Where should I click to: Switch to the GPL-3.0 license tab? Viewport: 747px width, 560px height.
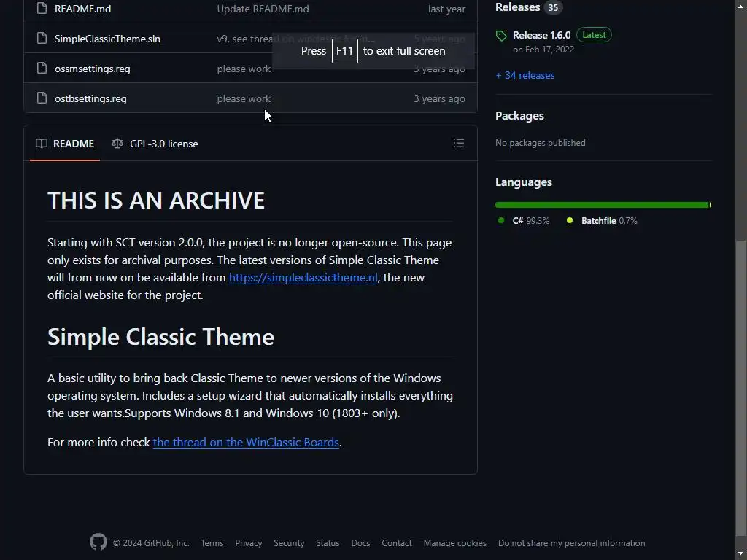[x=155, y=144]
